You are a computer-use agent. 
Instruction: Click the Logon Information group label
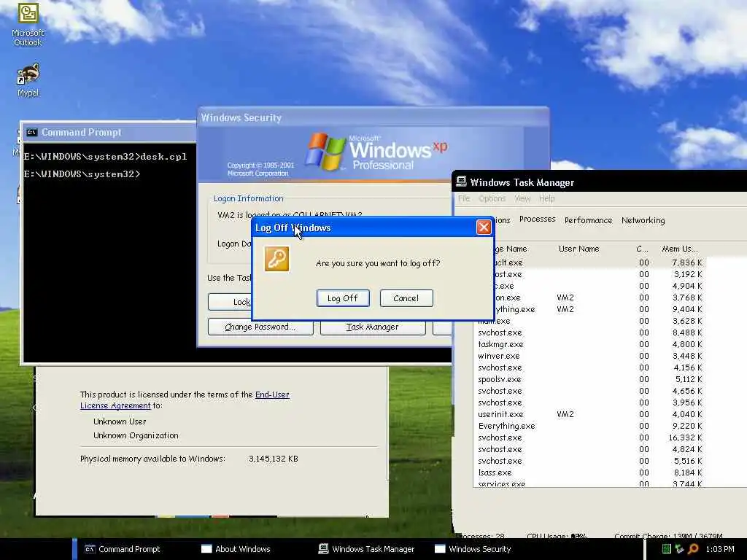click(248, 198)
